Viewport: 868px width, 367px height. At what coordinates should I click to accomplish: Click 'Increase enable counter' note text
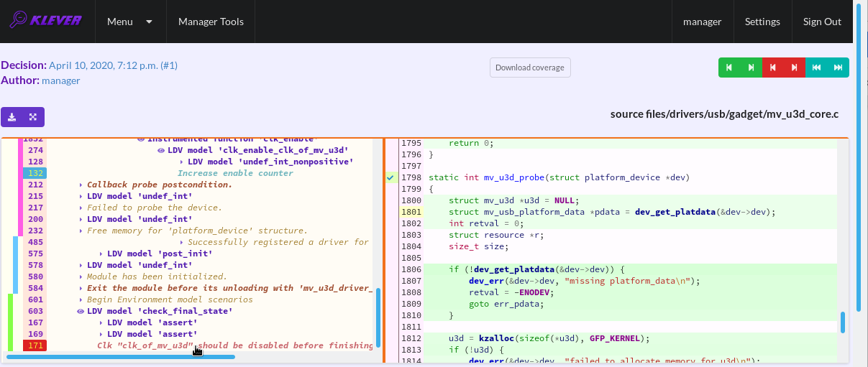(x=235, y=173)
